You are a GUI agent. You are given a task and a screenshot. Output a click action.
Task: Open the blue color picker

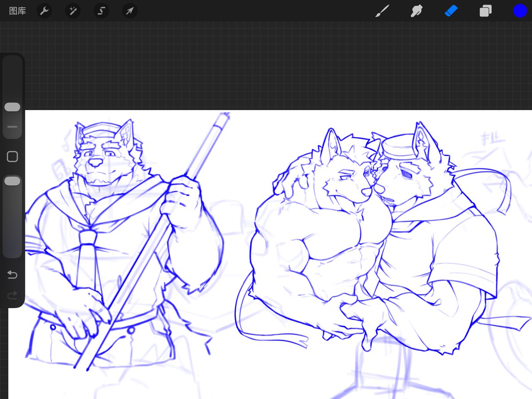[520, 11]
